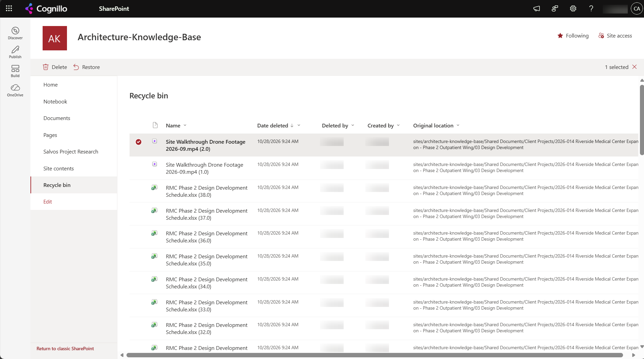Click the SharePoint app title
Viewport: 644px width, 359px height.
pos(114,9)
